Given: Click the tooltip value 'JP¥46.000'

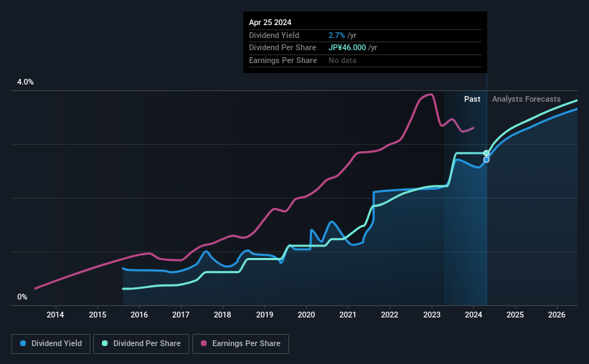Looking at the screenshot, I should pos(347,48).
